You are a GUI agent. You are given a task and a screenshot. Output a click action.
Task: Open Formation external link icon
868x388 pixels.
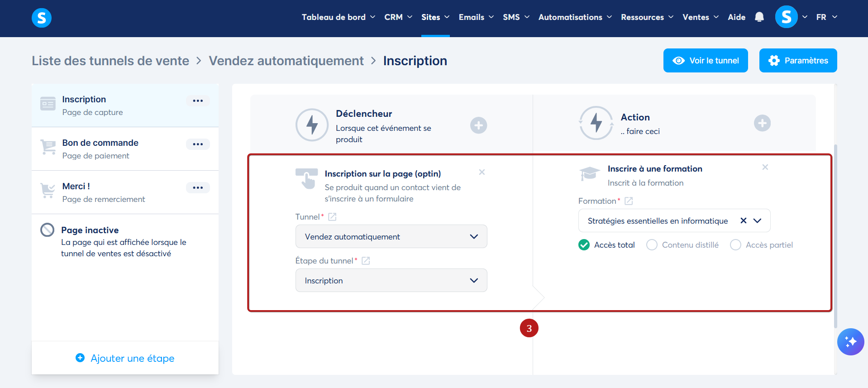click(x=629, y=201)
